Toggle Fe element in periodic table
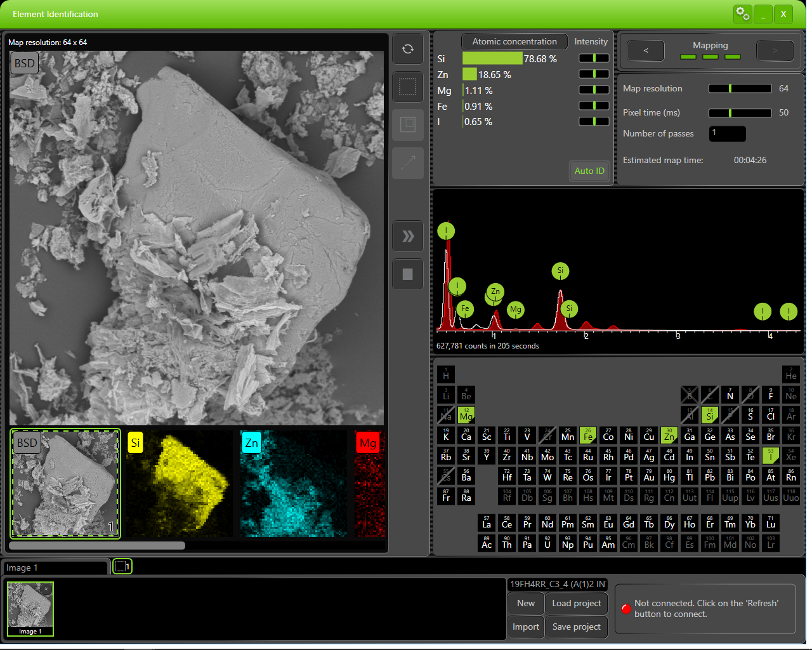 tap(587, 435)
